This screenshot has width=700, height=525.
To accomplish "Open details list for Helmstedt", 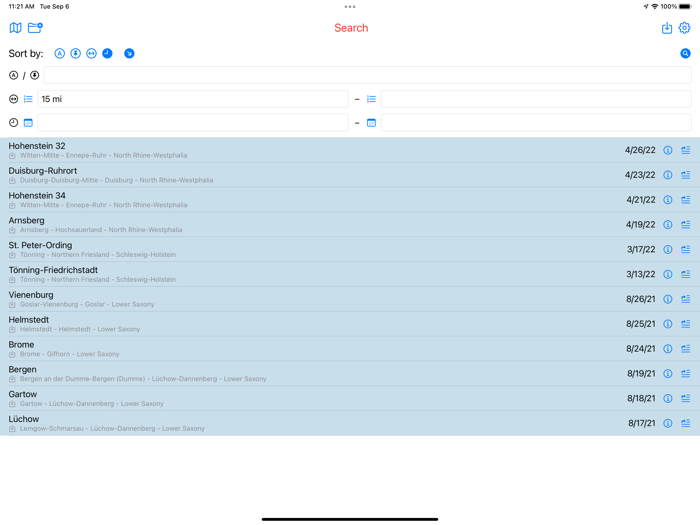I will [686, 324].
